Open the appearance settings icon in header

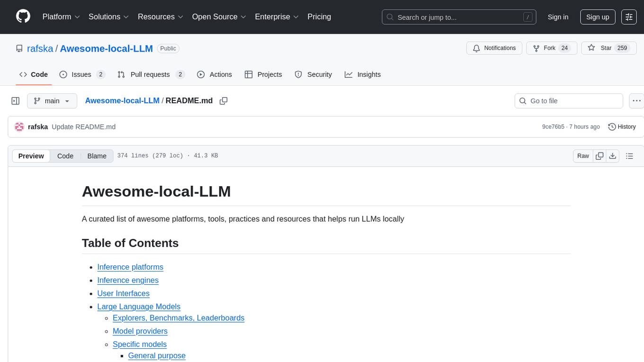629,17
